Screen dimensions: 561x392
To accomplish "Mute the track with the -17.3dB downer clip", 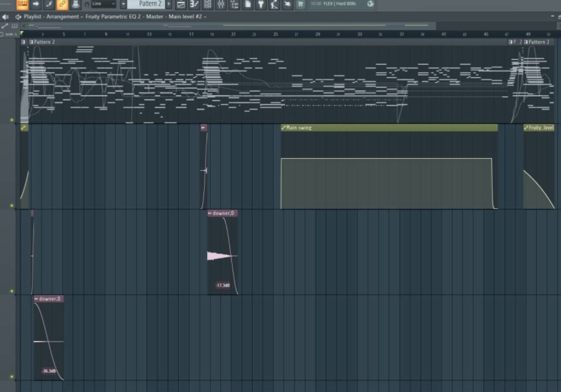I will (x=12, y=291).
